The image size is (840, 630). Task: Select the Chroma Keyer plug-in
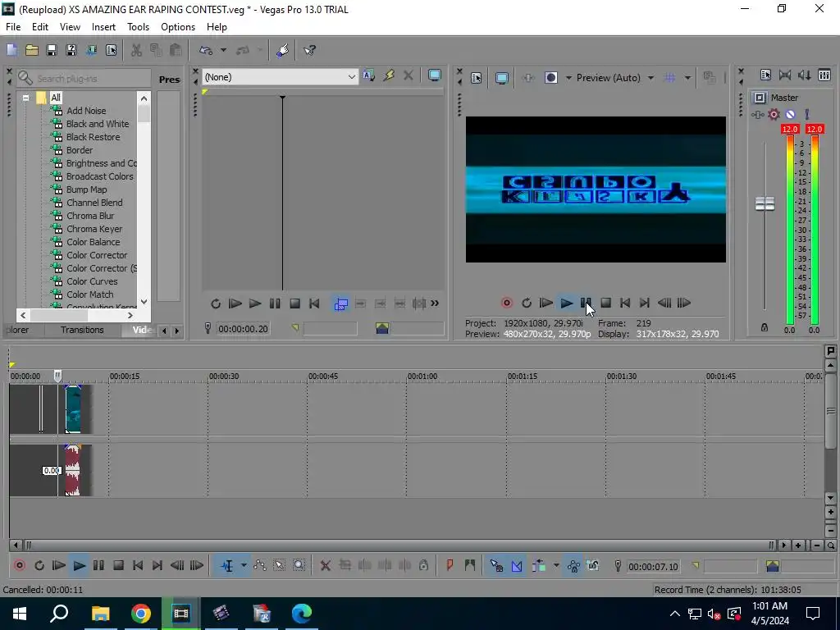[x=94, y=229]
